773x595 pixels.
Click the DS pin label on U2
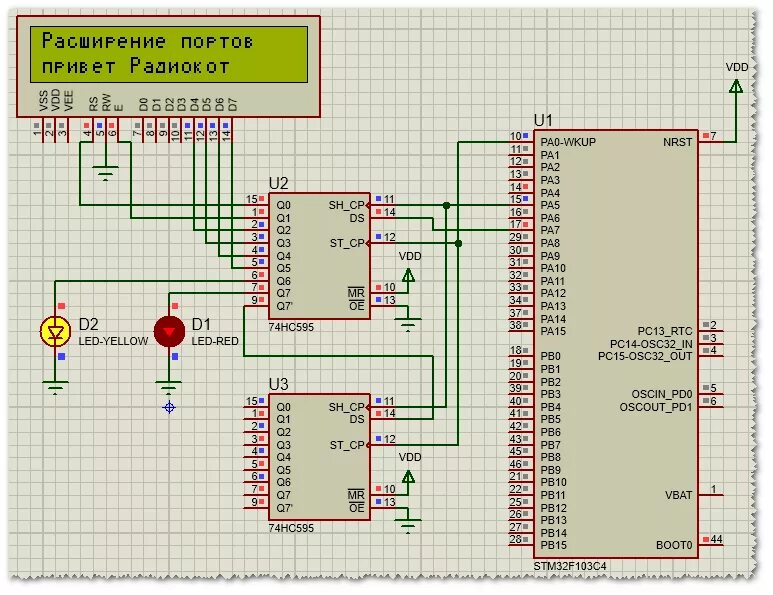click(x=357, y=218)
